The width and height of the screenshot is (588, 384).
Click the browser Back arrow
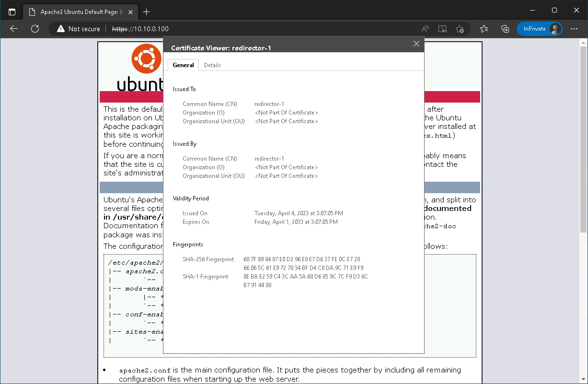pos(14,29)
